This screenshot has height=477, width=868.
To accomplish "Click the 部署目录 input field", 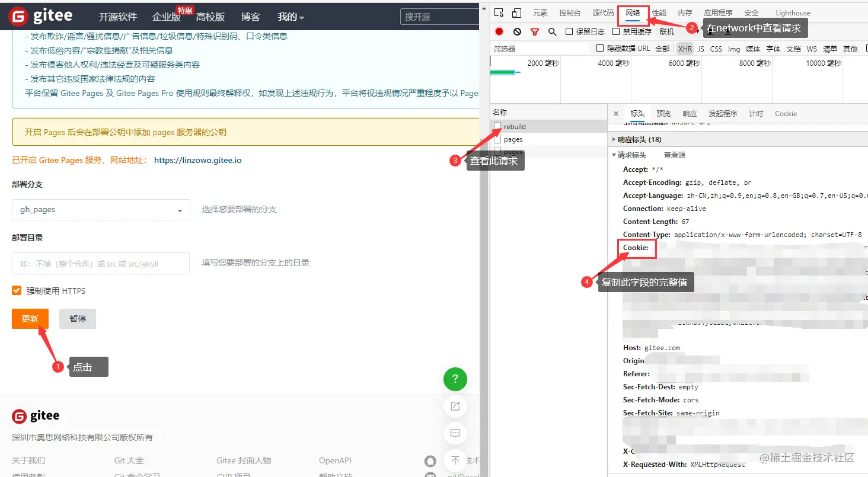I will (x=101, y=263).
